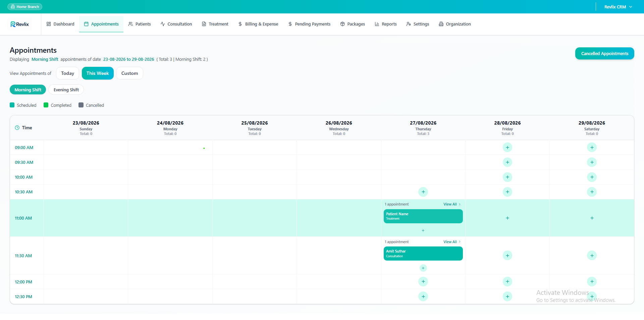Go to the Dashboard tab

click(60, 24)
